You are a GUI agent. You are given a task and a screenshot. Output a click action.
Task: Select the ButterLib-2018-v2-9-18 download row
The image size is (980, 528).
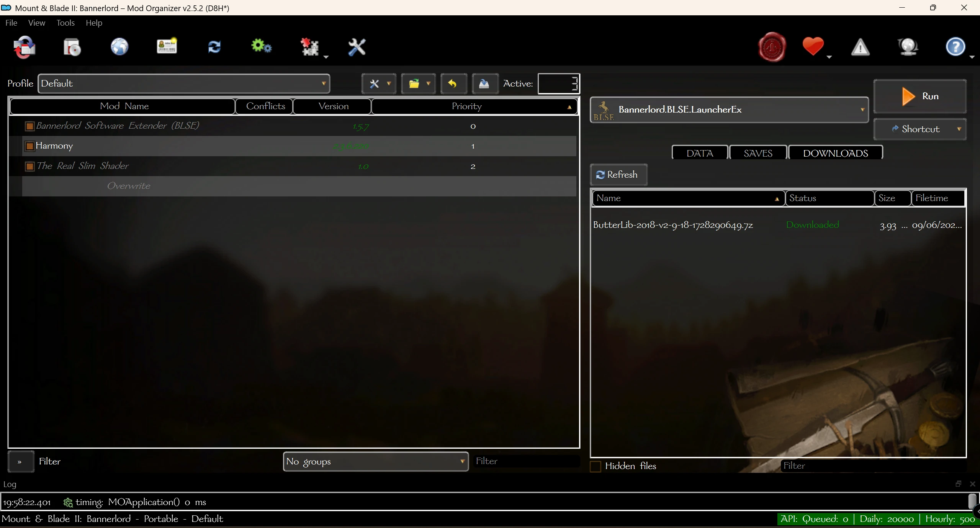pos(777,225)
